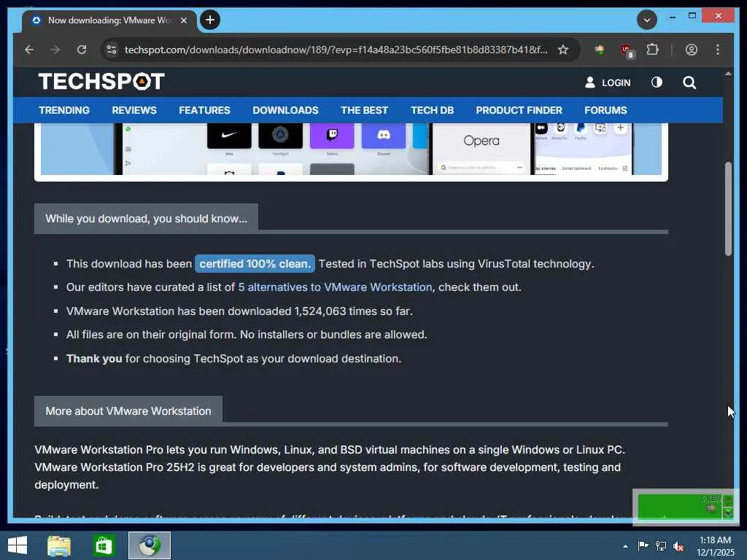
Task: Open 5 alternatives to VMware Workstation link
Action: click(x=335, y=287)
